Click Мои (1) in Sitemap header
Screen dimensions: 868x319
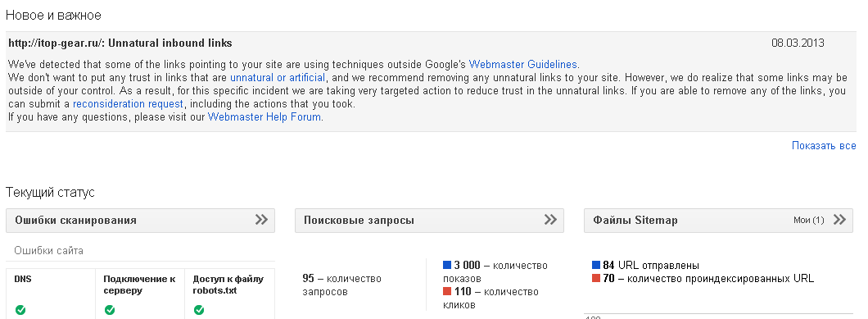809,221
